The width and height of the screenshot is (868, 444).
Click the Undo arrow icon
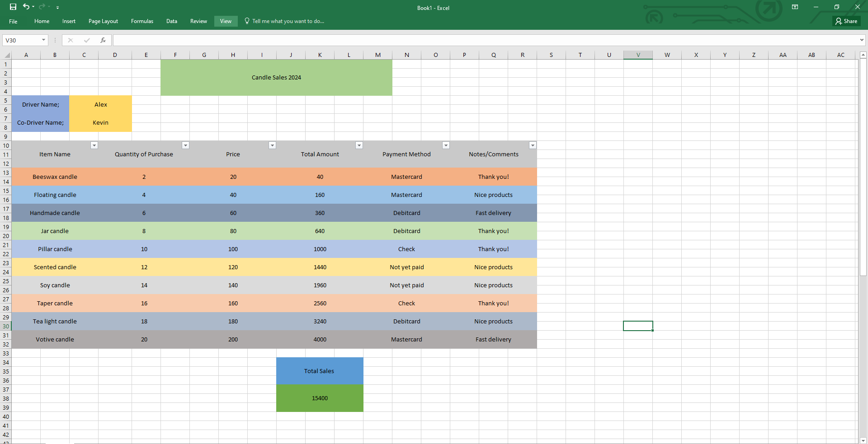(26, 7)
